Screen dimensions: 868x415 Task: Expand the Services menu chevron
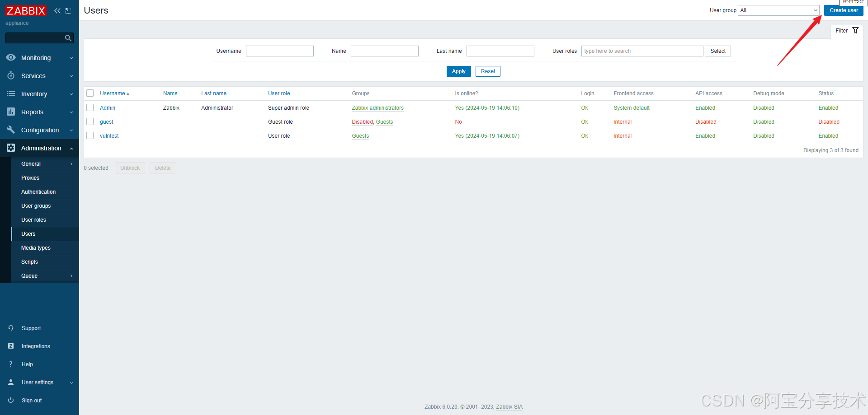click(x=71, y=76)
